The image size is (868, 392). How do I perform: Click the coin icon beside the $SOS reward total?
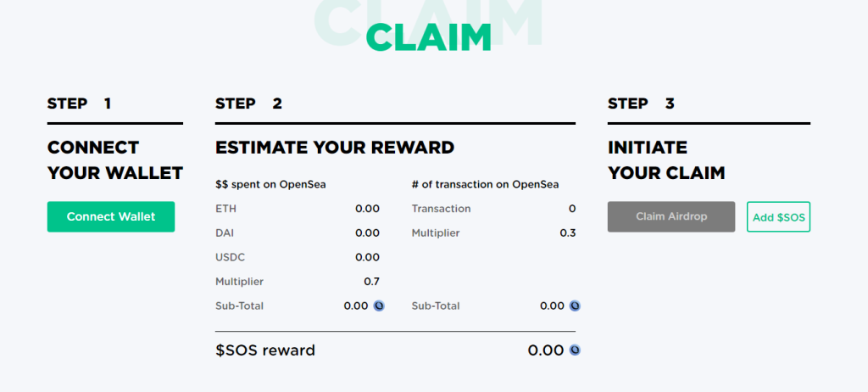coord(575,350)
